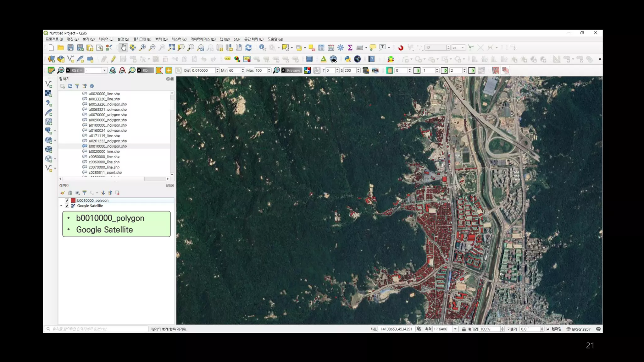
Task: Open the RGB band set dropdown
Action: click(x=104, y=70)
